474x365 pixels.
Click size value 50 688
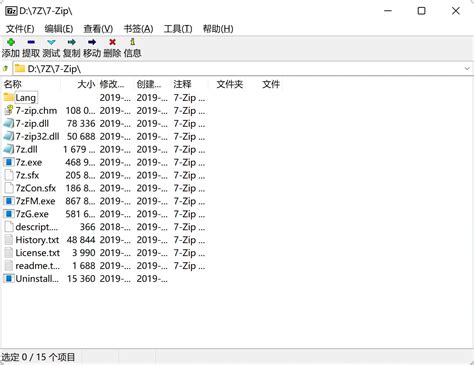(81, 137)
